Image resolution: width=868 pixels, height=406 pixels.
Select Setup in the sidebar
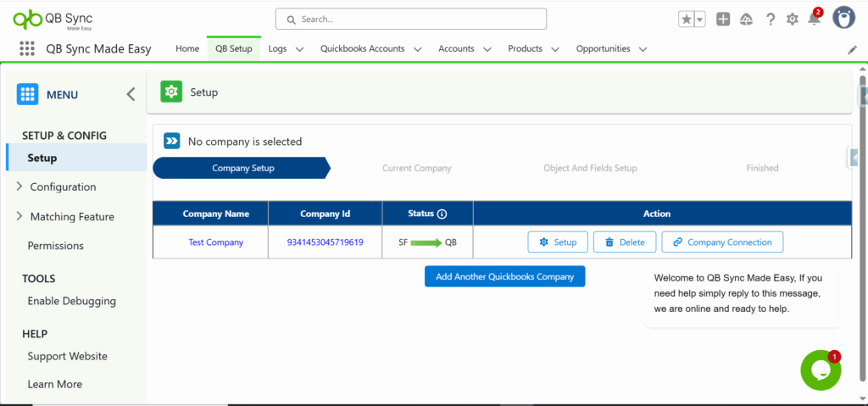click(x=76, y=158)
